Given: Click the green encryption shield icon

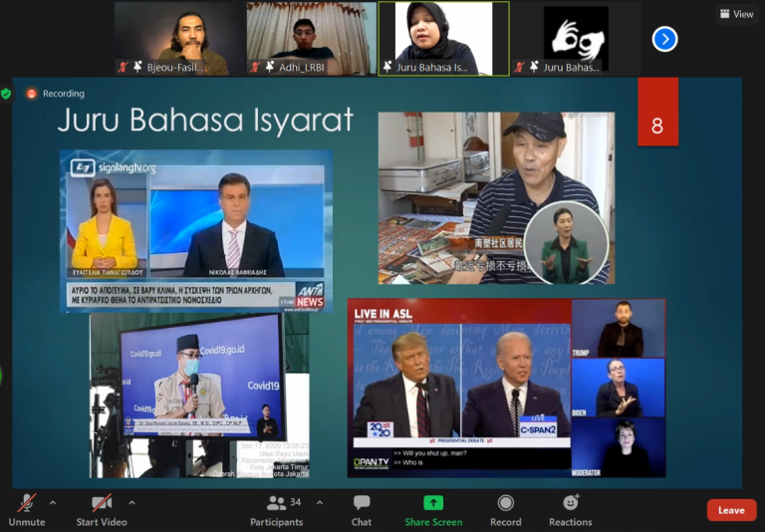Looking at the screenshot, I should coord(6,94).
